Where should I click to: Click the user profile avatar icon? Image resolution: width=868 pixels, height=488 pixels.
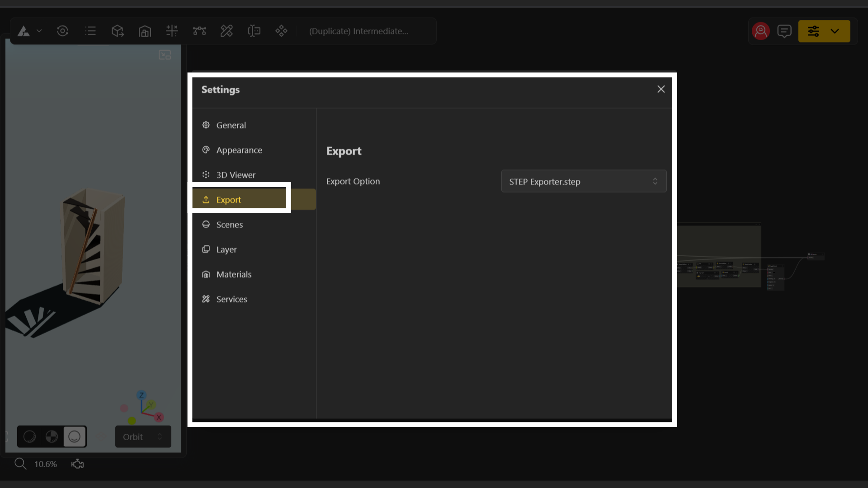[761, 31]
